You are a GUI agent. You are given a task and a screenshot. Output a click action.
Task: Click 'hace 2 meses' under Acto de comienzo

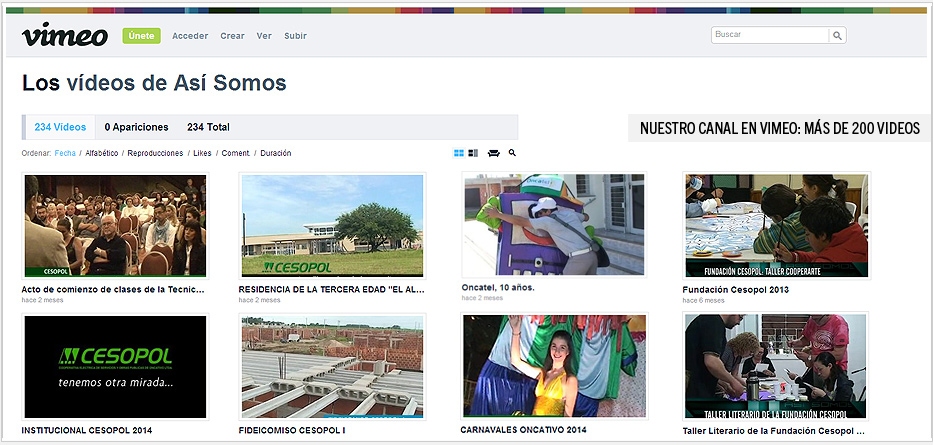[x=42, y=300]
